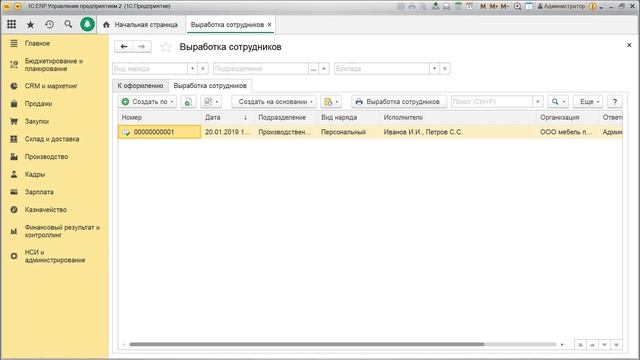Open the reports icon dropdown in toolbar
Screen dimensions: 640x360
tap(331, 102)
